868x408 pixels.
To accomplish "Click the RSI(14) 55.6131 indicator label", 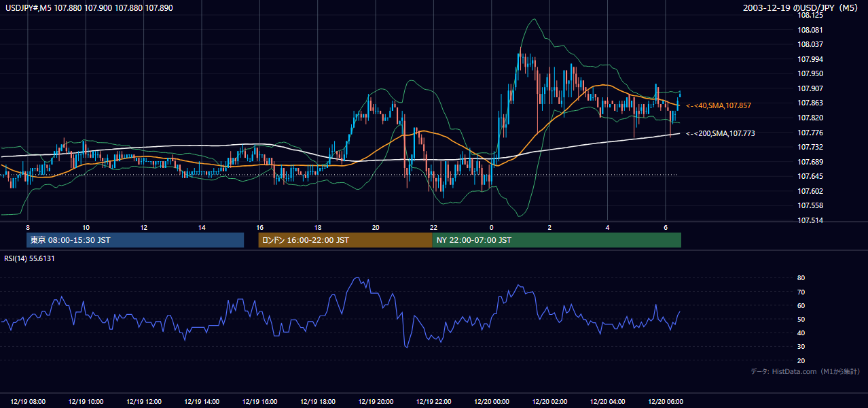I will [29, 258].
